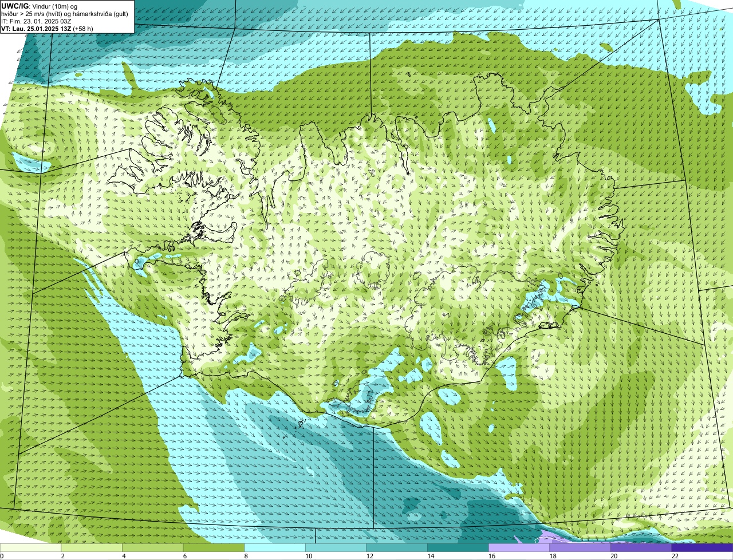733x560 pixels.
Task: Click the '8' label on the wind scale
Action: [246, 556]
